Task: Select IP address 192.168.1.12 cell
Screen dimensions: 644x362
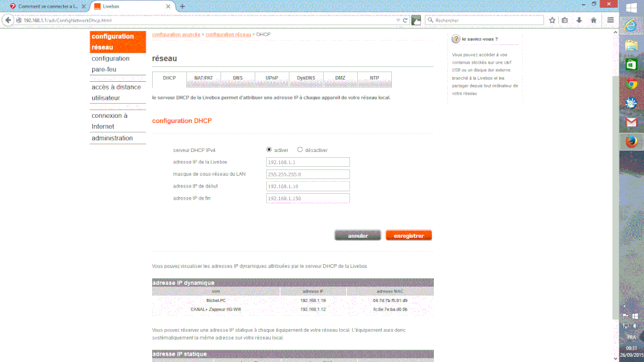Action: click(313, 309)
